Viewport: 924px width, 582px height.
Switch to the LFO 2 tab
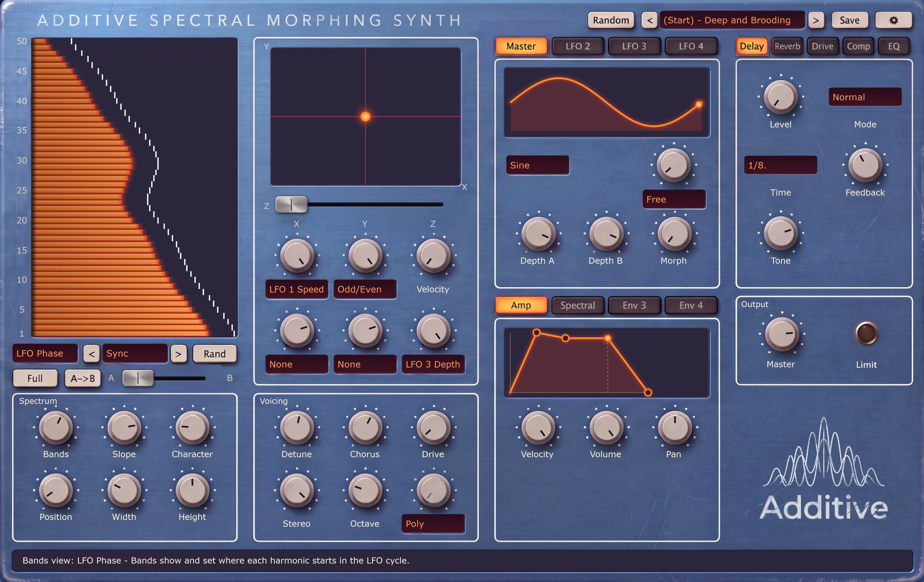pyautogui.click(x=577, y=46)
